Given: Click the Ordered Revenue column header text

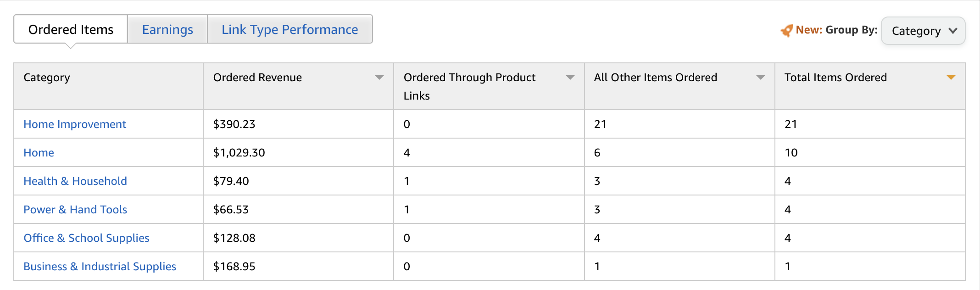Looking at the screenshot, I should click(257, 78).
